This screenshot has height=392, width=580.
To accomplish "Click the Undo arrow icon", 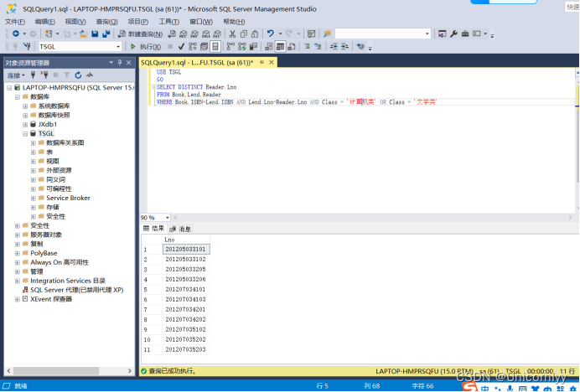I will (x=271, y=34).
